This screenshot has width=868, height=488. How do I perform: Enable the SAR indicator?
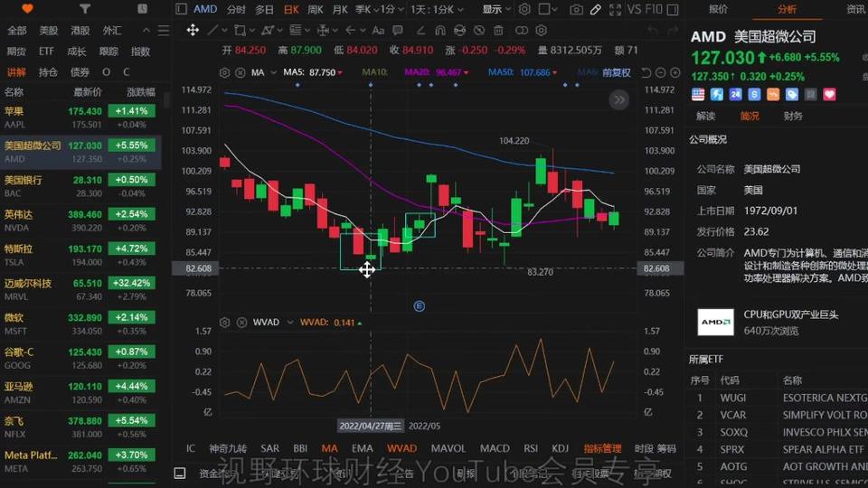pos(269,448)
